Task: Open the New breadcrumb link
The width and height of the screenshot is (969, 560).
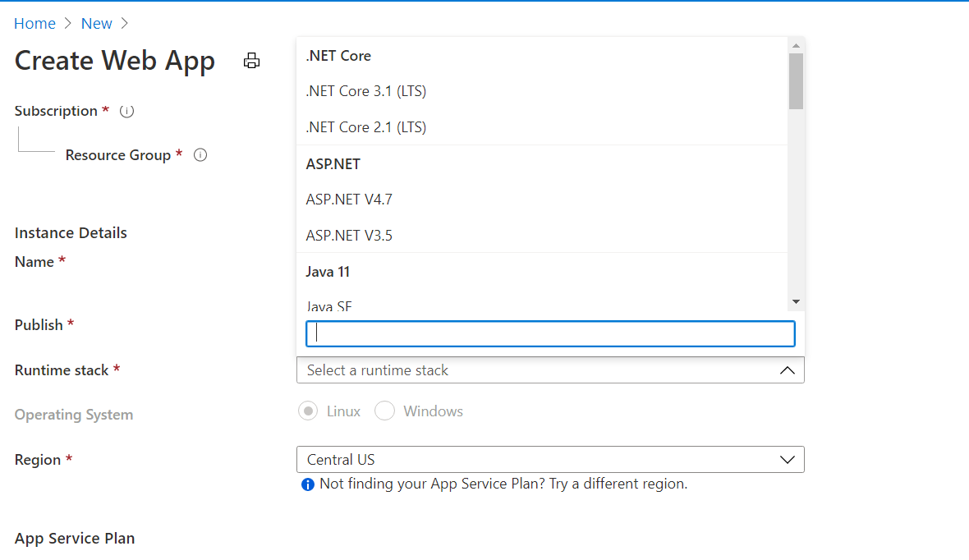Action: pos(97,24)
